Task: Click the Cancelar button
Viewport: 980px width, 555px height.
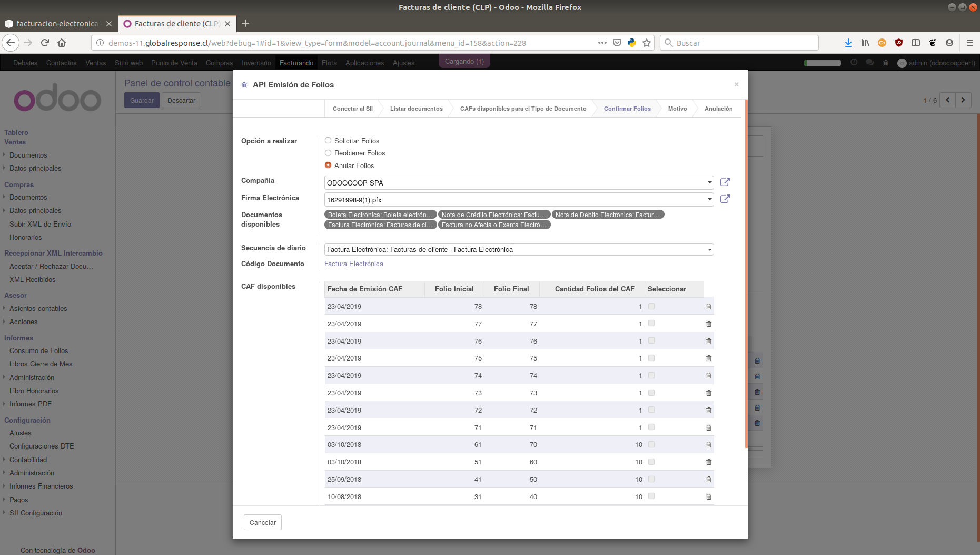Action: [262, 522]
